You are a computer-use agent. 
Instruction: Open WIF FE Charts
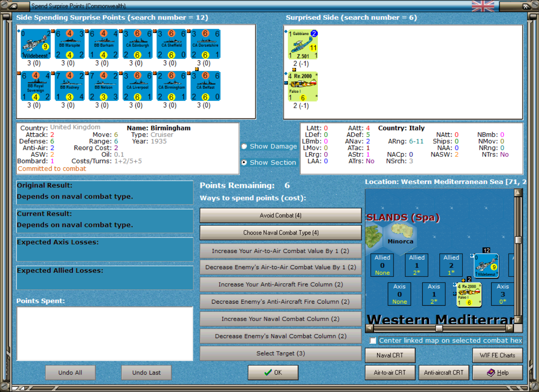pyautogui.click(x=498, y=355)
